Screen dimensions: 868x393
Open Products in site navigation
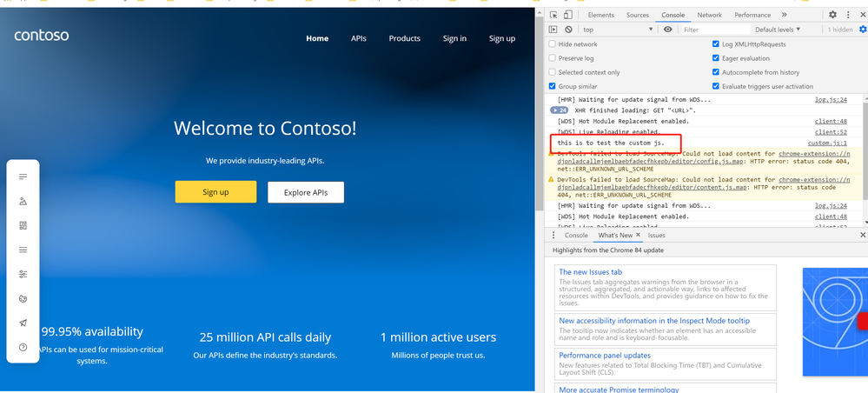[405, 38]
